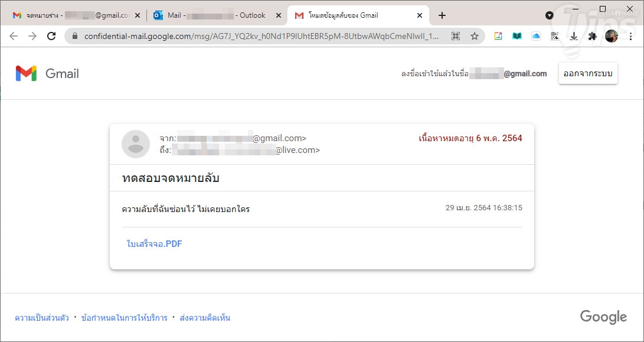Open the download arrow extension icon
Screen dimensions: 644x342
pos(574,36)
